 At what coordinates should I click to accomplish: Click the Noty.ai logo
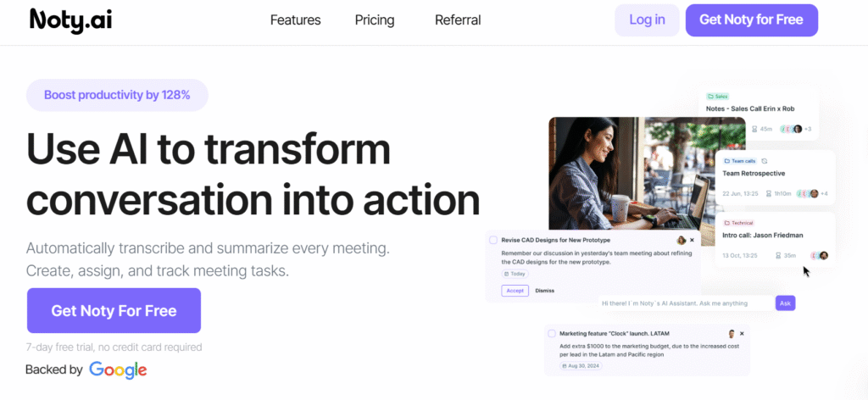(70, 20)
